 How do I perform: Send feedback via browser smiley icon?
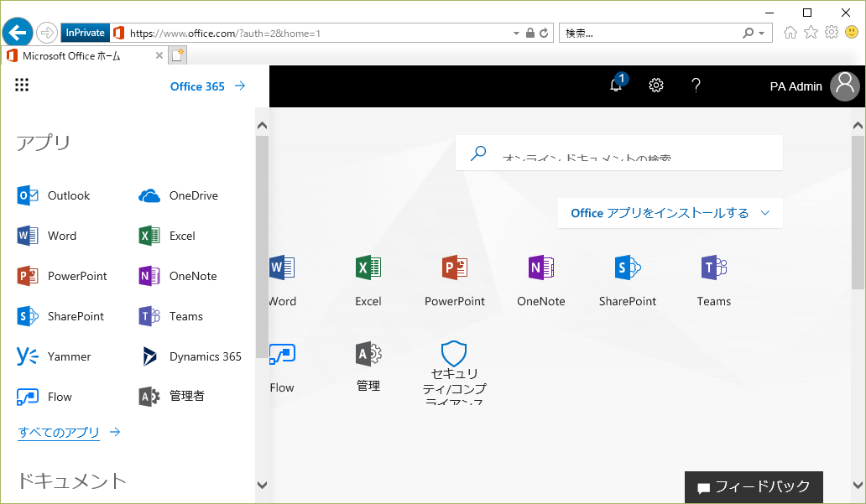[852, 32]
